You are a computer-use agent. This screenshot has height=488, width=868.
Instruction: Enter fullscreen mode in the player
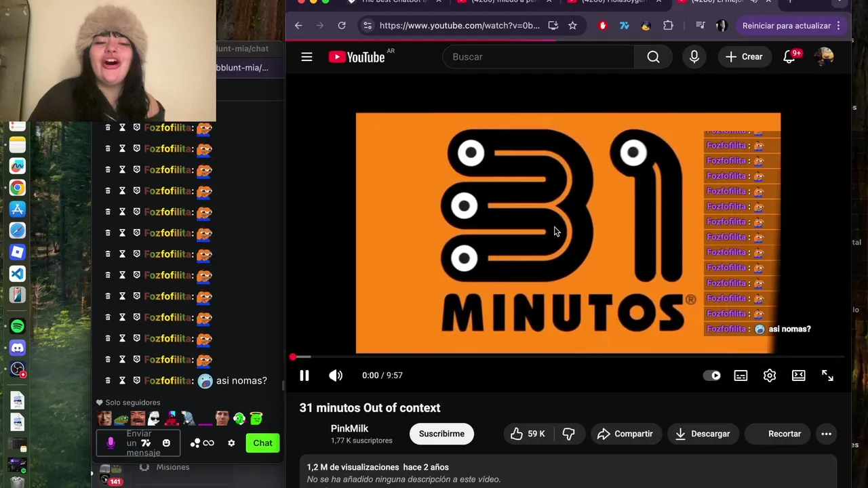tap(827, 375)
